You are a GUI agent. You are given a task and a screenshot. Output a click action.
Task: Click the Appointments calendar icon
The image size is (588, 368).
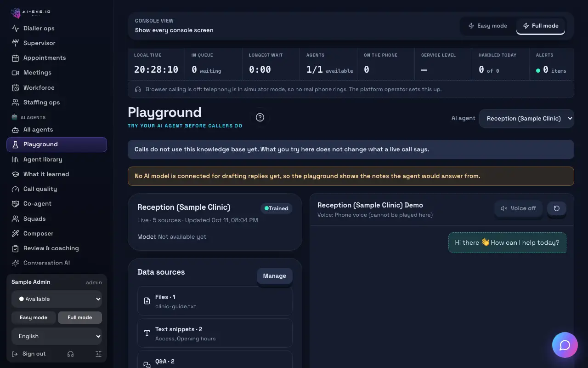click(x=15, y=58)
